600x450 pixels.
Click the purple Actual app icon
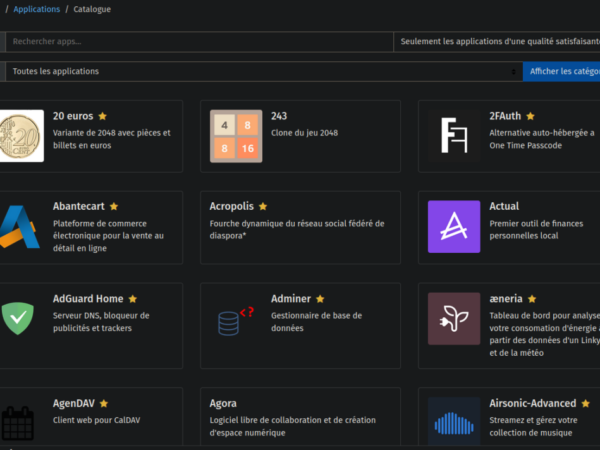[453, 226]
